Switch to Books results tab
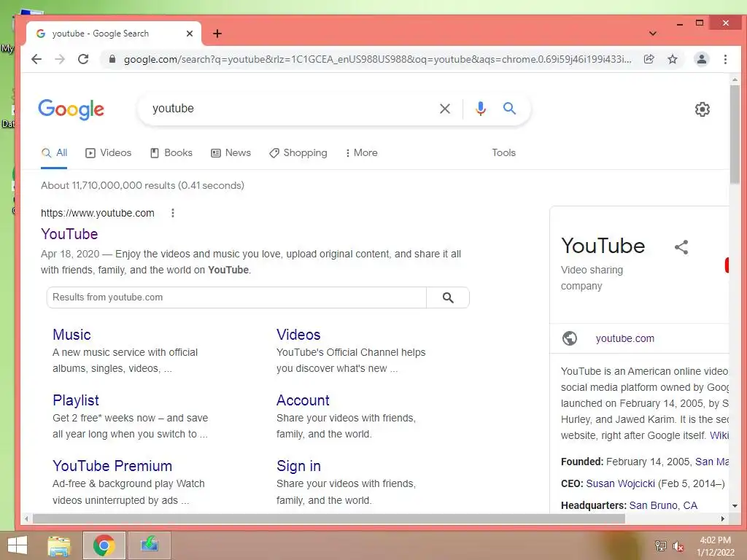 coord(171,153)
